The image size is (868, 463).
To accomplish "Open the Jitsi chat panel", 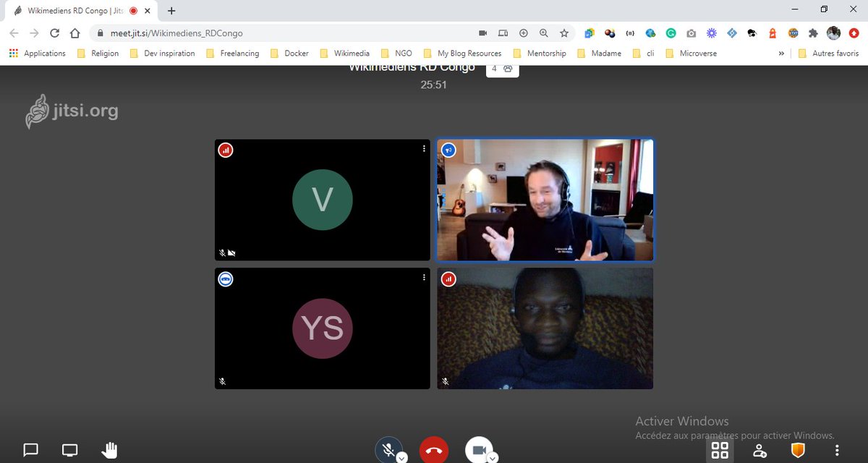I will 30,450.
